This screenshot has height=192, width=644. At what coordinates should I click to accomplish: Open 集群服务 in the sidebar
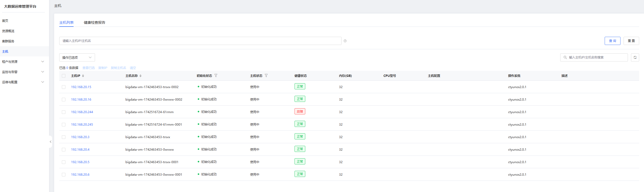point(8,41)
